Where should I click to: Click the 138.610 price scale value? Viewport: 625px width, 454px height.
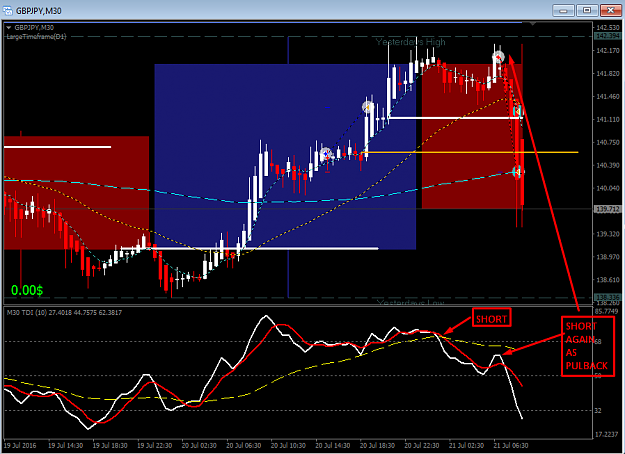point(608,280)
